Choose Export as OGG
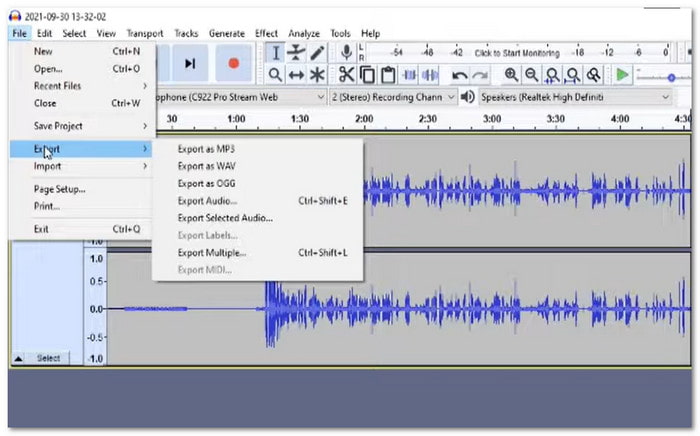The height and width of the screenshot is (436, 700). [258, 183]
